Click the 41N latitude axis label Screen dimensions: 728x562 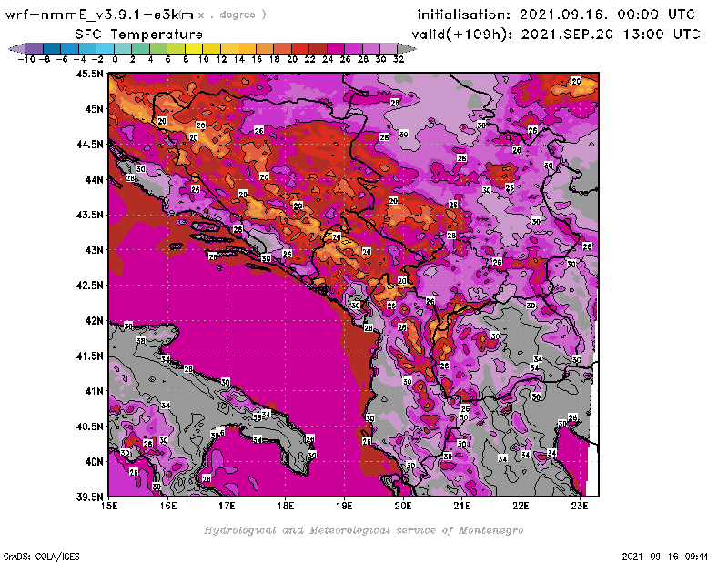click(95, 391)
